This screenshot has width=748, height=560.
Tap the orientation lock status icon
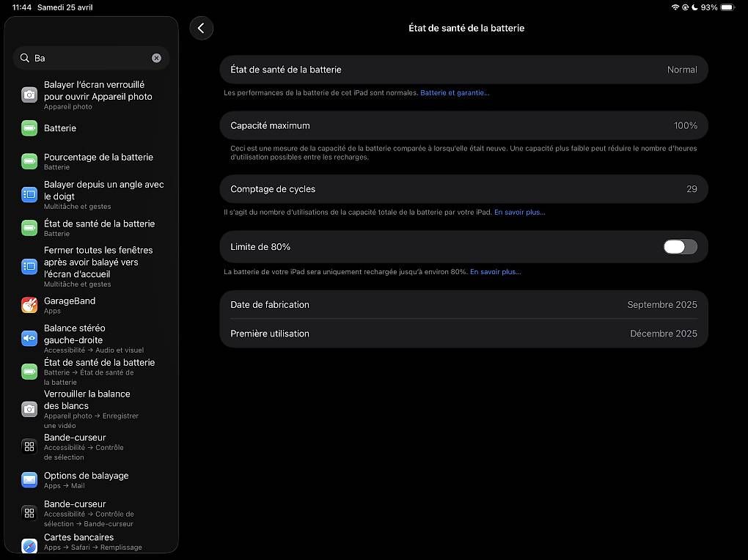[686, 7]
